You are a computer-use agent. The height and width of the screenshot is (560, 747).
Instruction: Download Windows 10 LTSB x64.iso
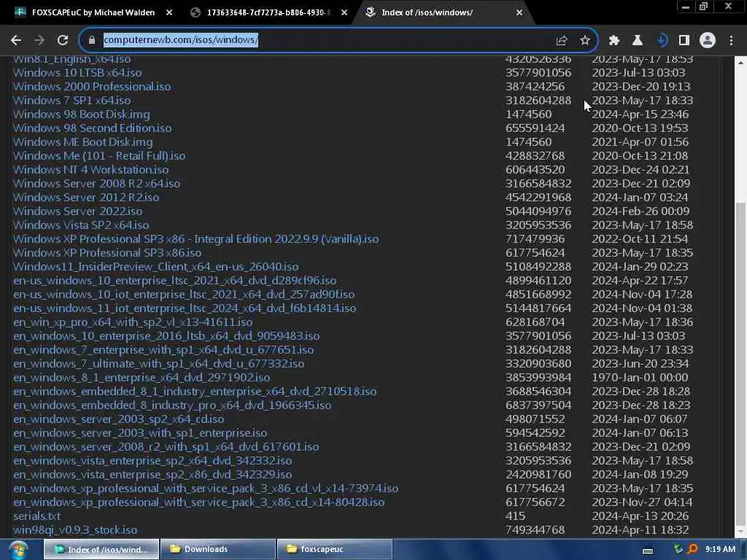77,73
